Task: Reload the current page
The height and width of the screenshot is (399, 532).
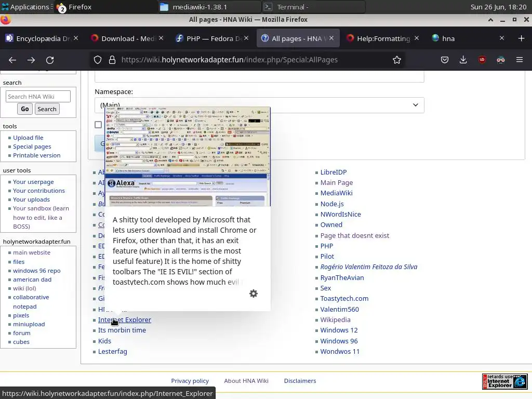Action: pyautogui.click(x=50, y=60)
